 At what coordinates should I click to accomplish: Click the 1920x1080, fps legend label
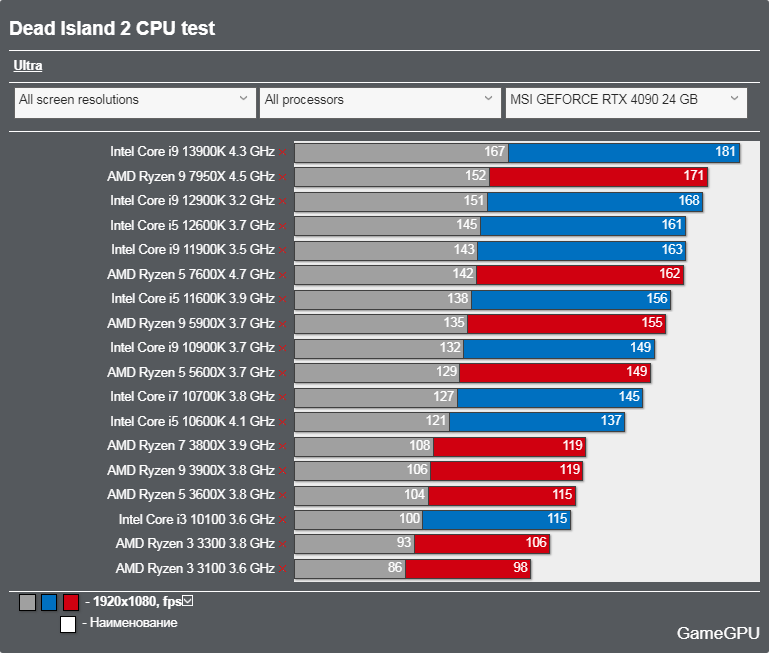tap(137, 601)
